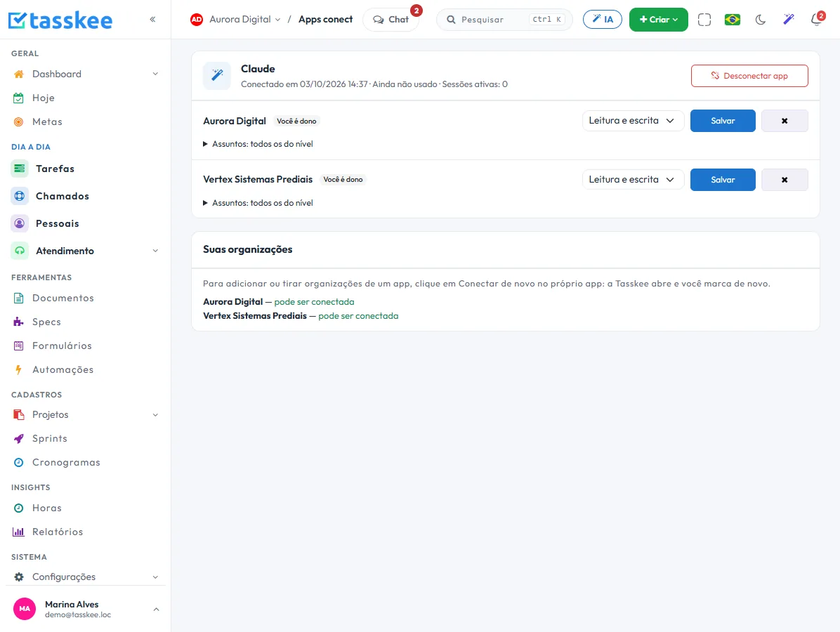Click the Cronogramas clock icon
The height and width of the screenshot is (632, 840).
click(19, 462)
